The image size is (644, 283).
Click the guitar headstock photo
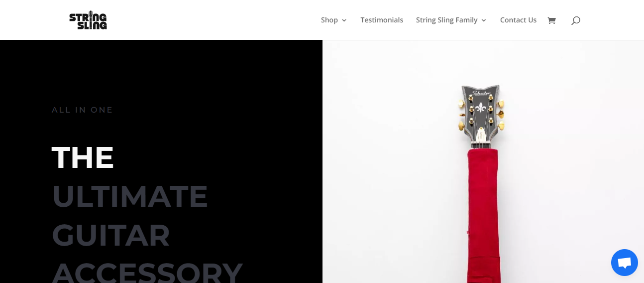coord(483,161)
